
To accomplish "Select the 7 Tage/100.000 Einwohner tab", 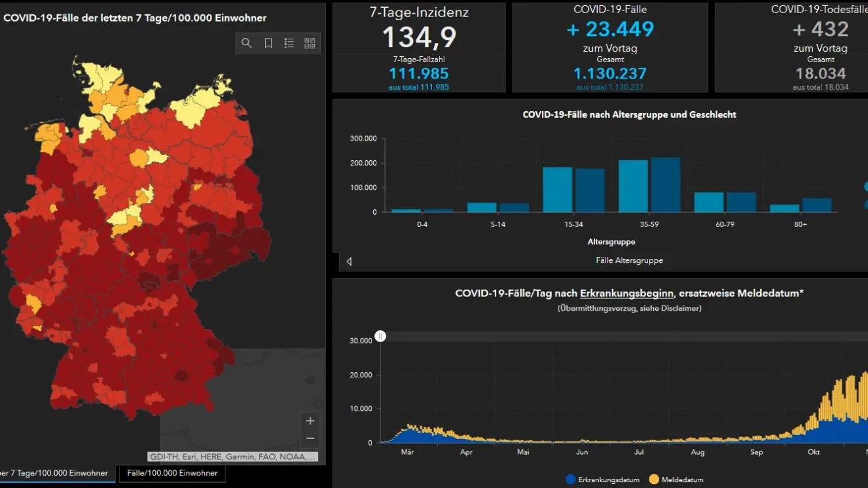I will pyautogui.click(x=56, y=473).
